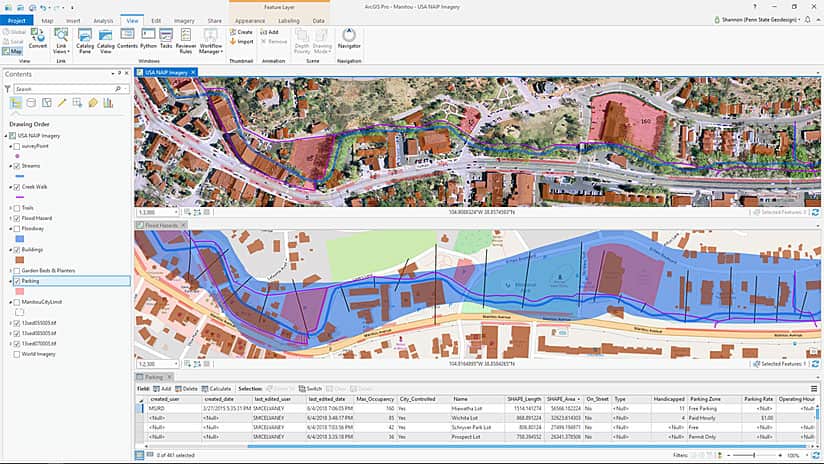Screen dimensions: 824x464
Task: Open the Python window
Action: (149, 39)
